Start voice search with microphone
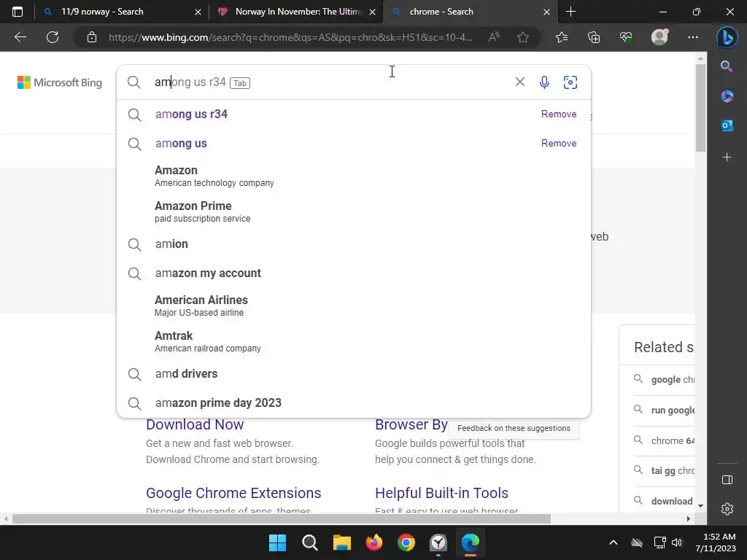747x560 pixels. point(544,82)
